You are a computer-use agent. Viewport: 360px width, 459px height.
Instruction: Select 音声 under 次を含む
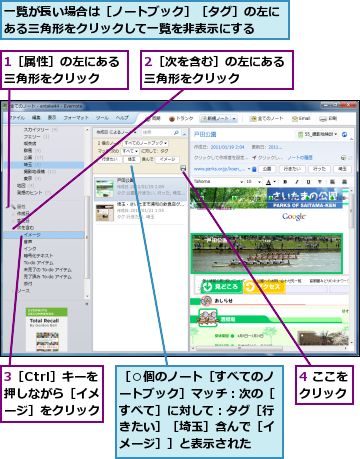(x=28, y=242)
